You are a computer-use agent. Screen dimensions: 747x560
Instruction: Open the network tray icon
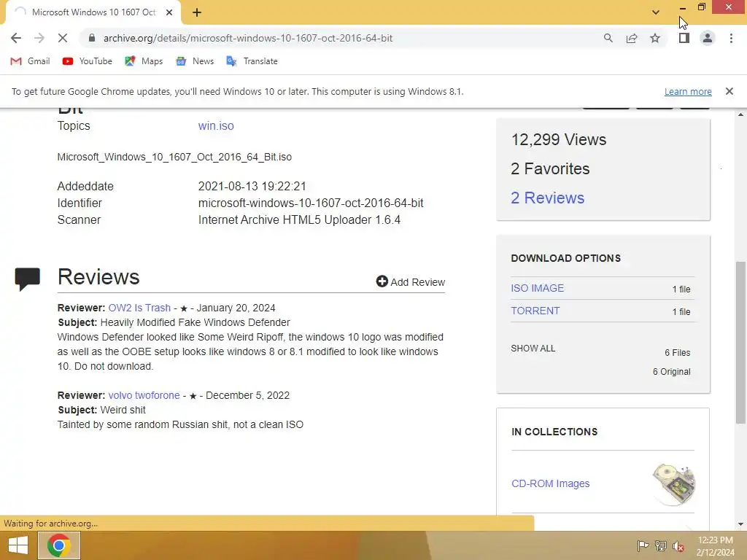coord(661,545)
